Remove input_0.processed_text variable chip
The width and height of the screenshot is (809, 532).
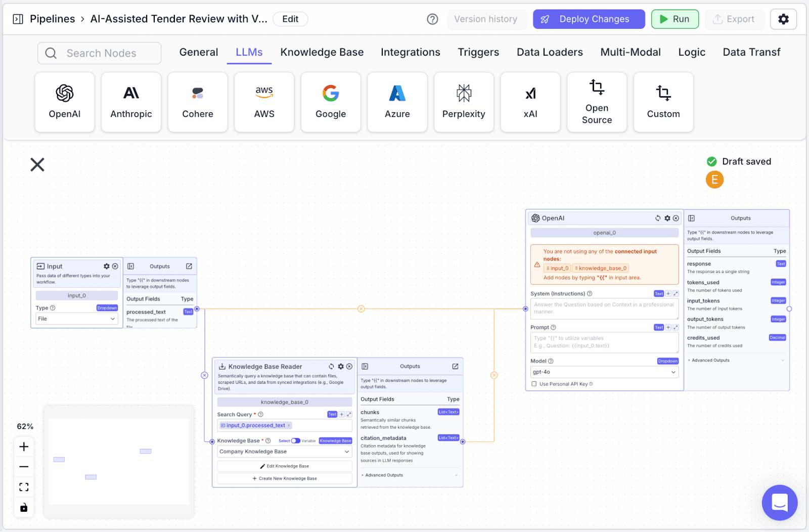289,425
